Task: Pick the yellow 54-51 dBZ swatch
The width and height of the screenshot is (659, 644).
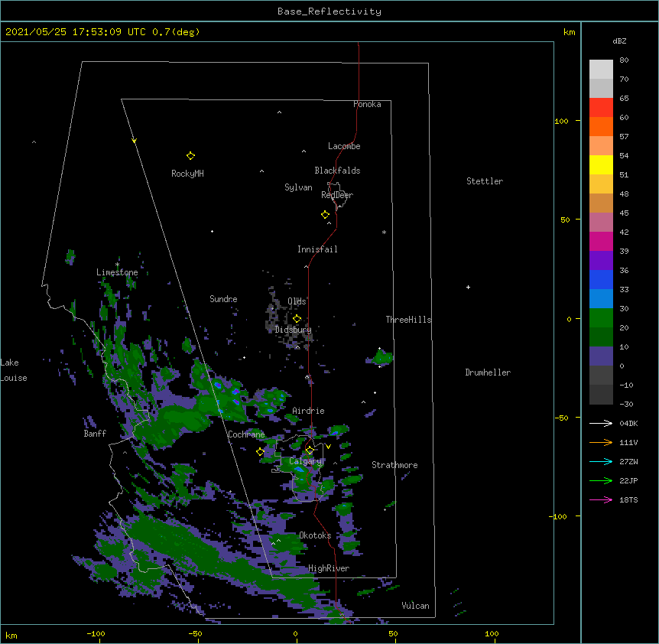Action: coord(601,164)
